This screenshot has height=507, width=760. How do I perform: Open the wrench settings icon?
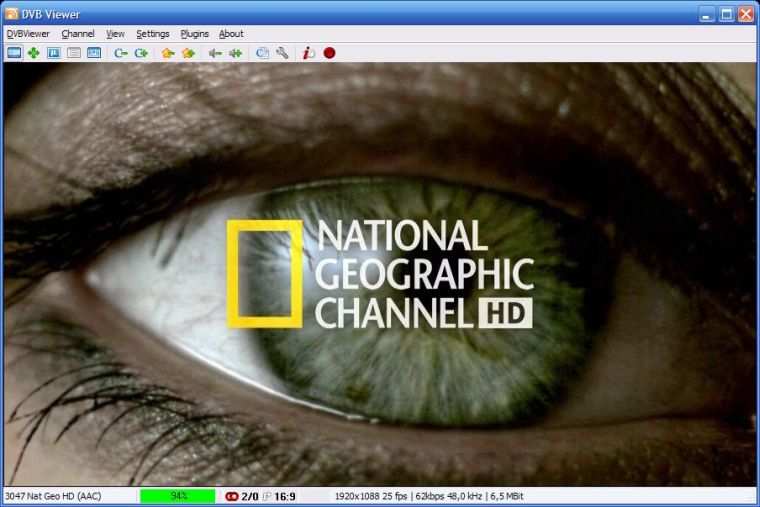click(283, 53)
